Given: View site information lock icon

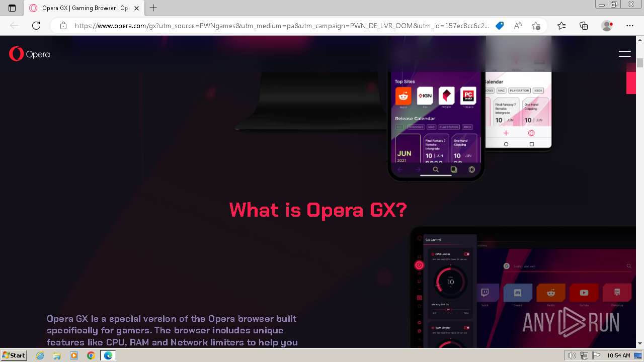Looking at the screenshot, I should coord(63,26).
